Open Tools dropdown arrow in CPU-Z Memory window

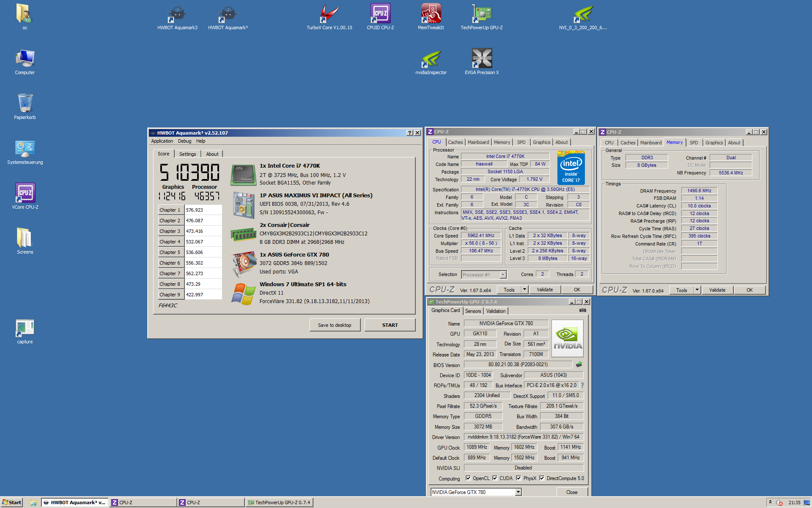coord(697,290)
